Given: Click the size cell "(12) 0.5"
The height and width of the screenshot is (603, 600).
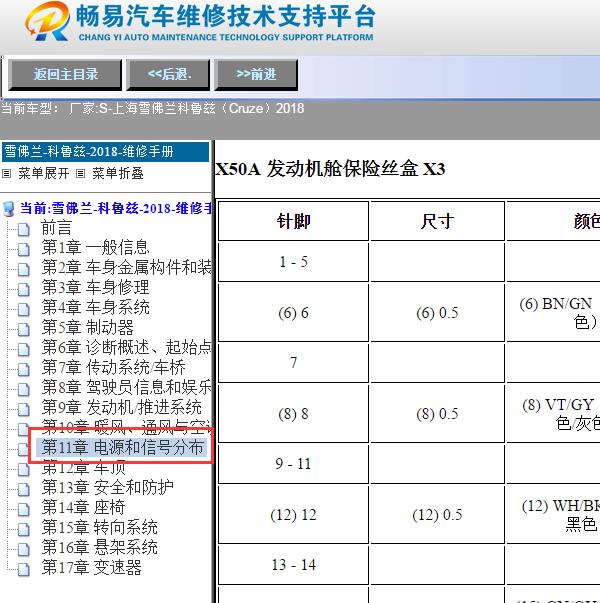Looking at the screenshot, I should (437, 515).
